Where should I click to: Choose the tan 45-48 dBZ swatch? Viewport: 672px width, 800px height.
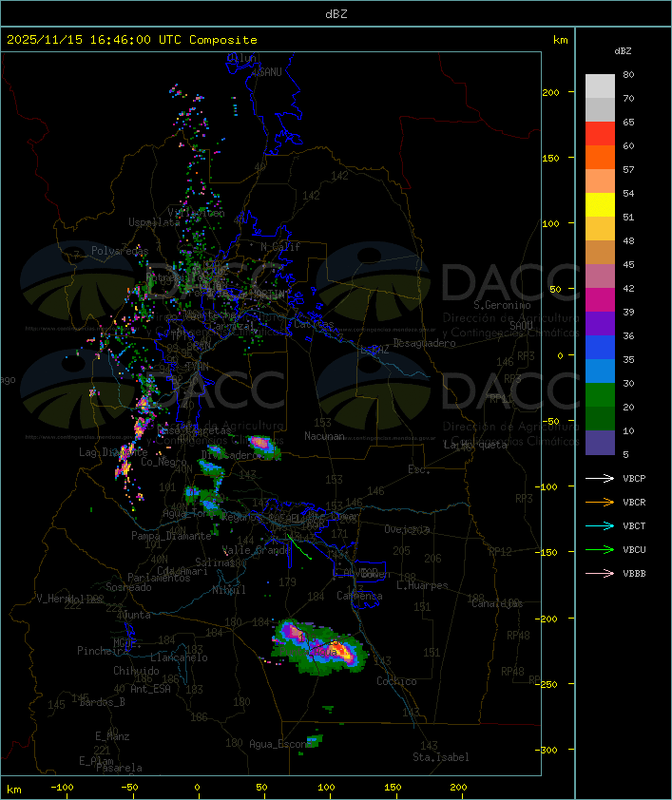[x=600, y=252]
